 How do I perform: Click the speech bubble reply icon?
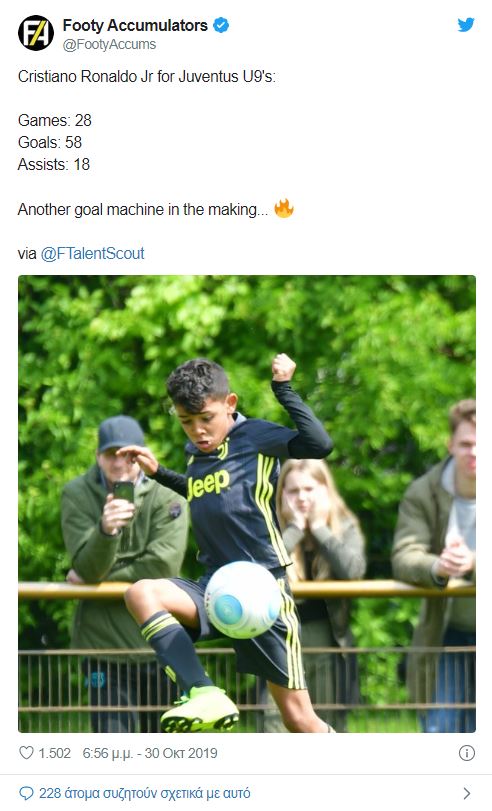coord(26,793)
